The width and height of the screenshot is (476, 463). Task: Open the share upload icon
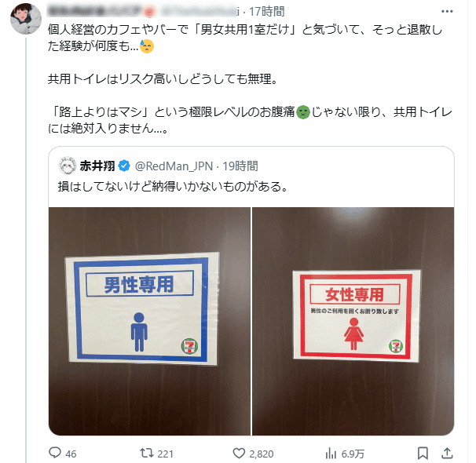(447, 453)
